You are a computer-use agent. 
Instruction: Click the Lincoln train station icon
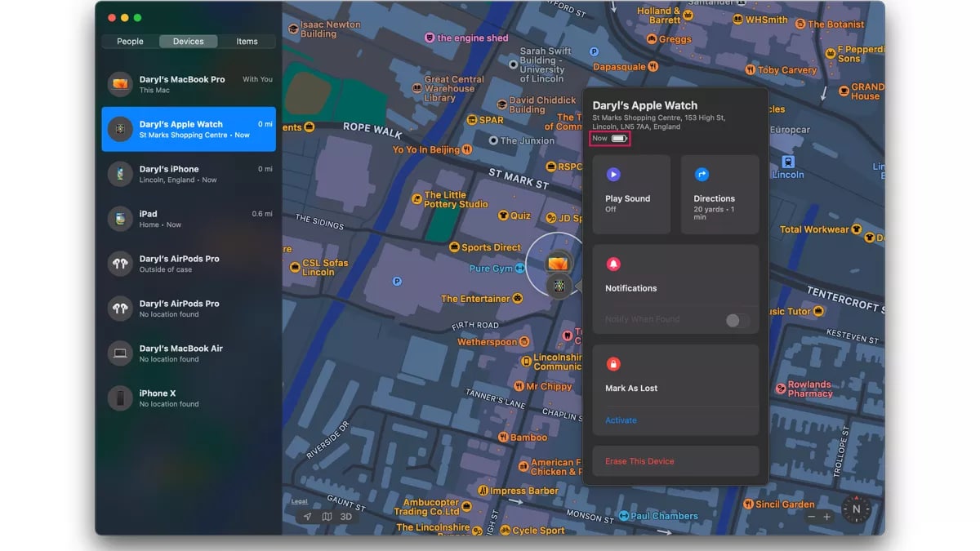click(x=788, y=162)
